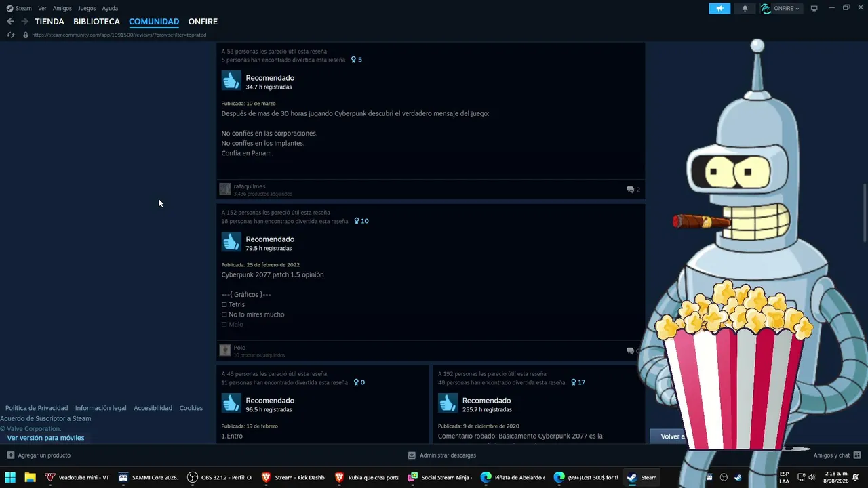Click the thumbs-up icon on the 96.5 h review
Image resolution: width=868 pixels, height=488 pixels.
click(x=231, y=403)
